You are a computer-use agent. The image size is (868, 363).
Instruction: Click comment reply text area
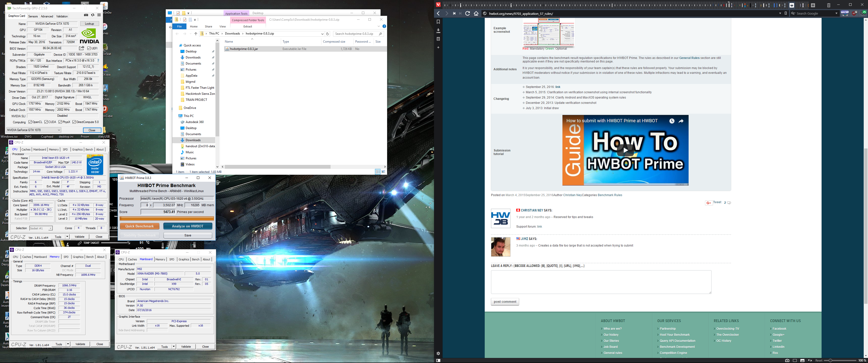pyautogui.click(x=601, y=282)
